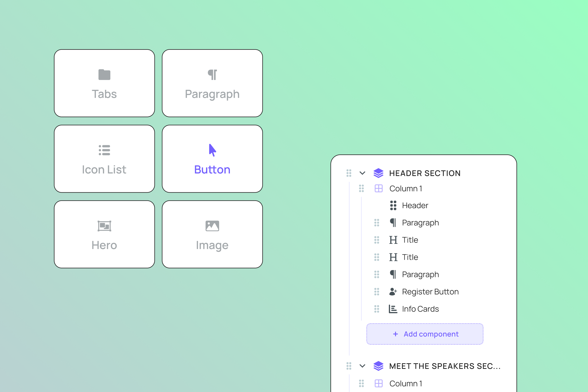Screen dimensions: 588x392
Task: Select the Hero component card
Action: tap(104, 234)
